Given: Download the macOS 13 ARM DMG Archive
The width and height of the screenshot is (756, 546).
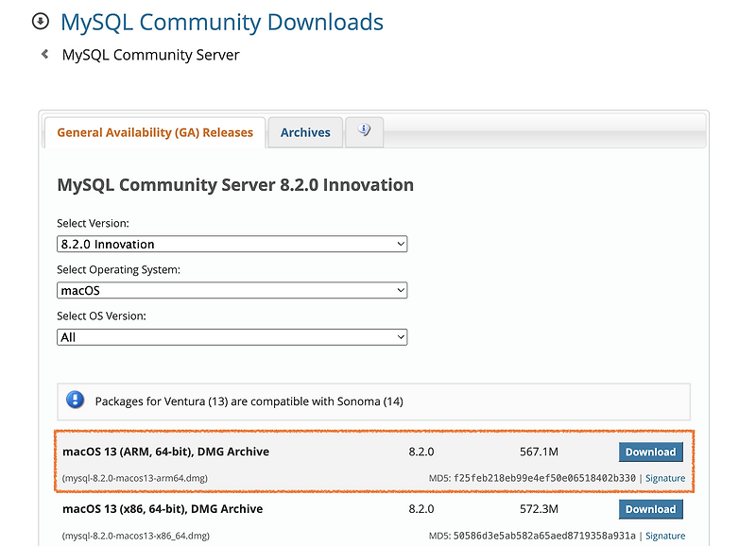Looking at the screenshot, I should click(x=650, y=452).
